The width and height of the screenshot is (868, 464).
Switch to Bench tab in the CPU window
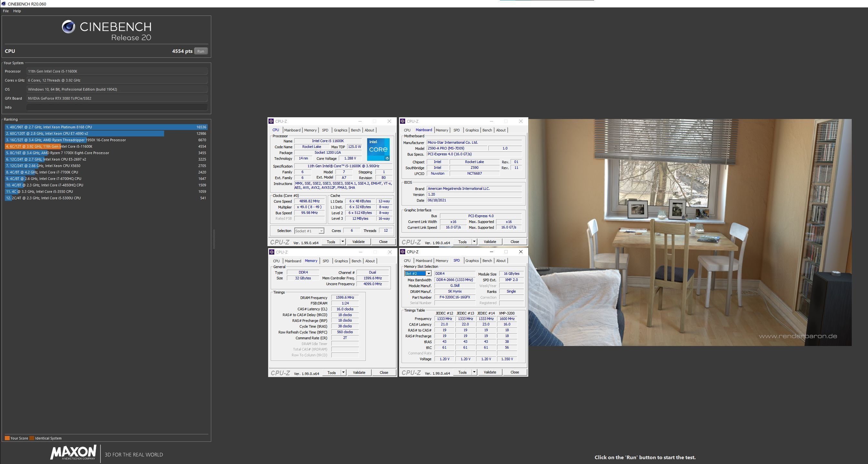(x=356, y=130)
